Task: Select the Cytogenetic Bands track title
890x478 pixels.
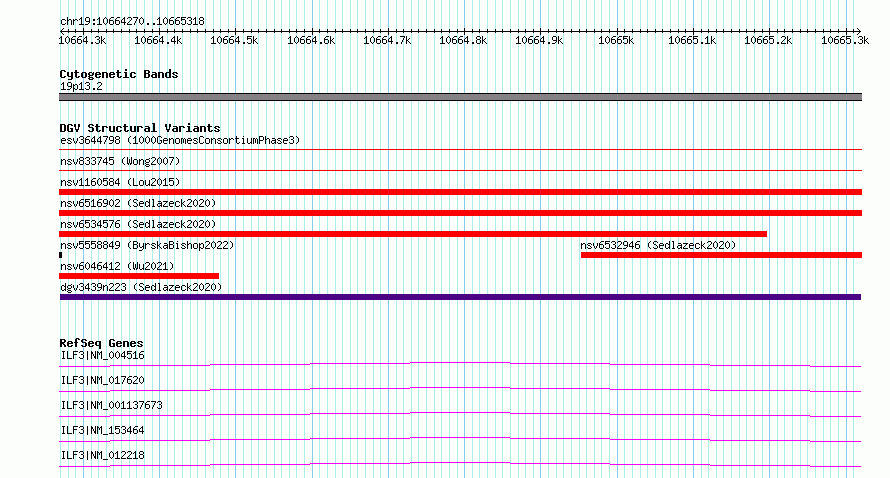Action: (119, 74)
